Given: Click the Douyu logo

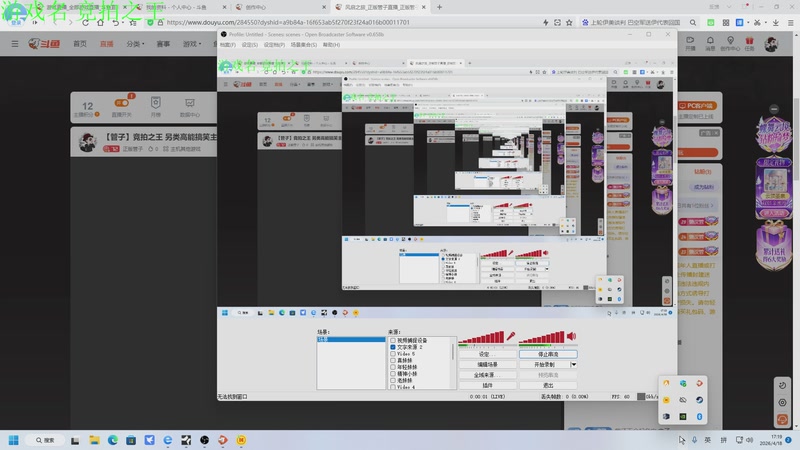Looking at the screenshot, I should (x=44, y=44).
